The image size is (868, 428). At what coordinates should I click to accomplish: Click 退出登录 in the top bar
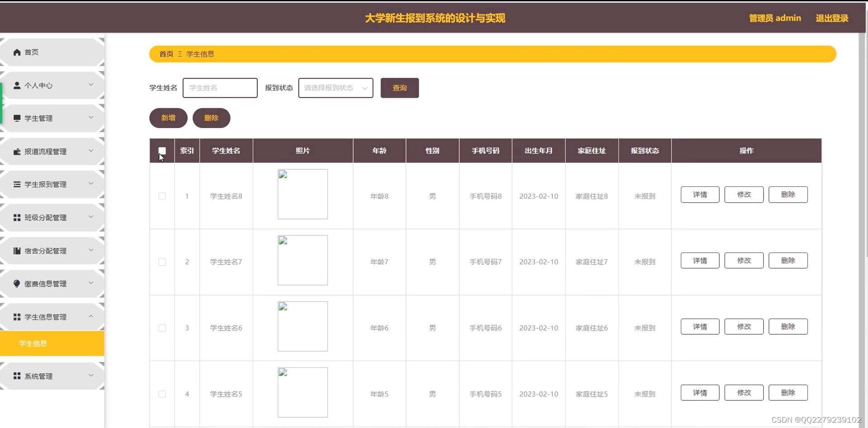coord(832,18)
